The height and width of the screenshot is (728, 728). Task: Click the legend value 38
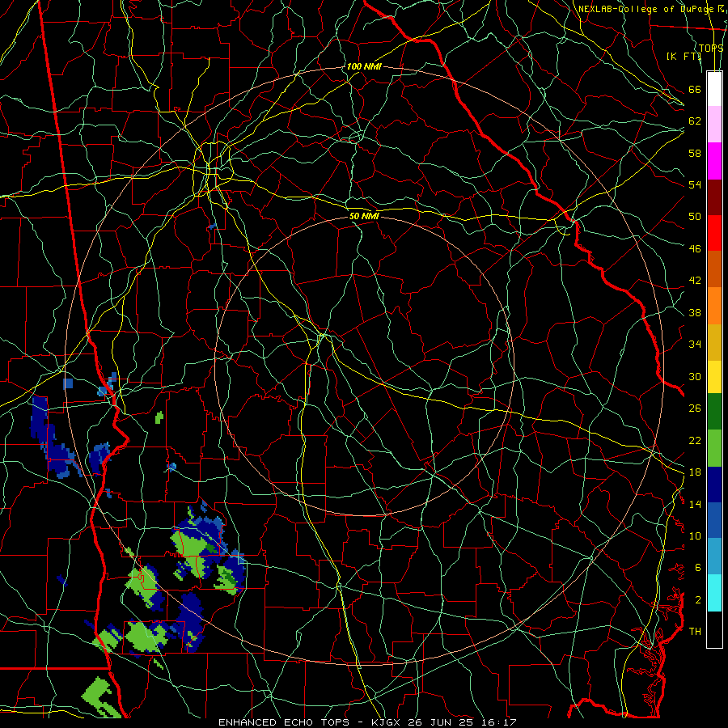pyautogui.click(x=695, y=312)
